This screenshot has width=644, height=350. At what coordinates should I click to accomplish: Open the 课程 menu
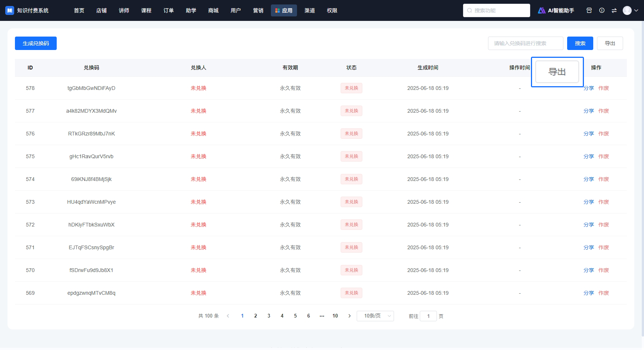tap(146, 10)
